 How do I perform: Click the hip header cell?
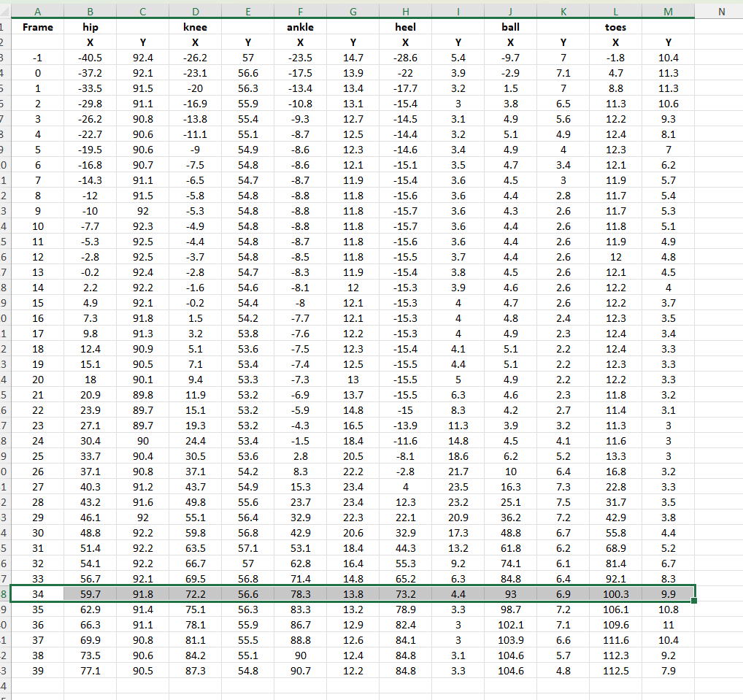90,27
